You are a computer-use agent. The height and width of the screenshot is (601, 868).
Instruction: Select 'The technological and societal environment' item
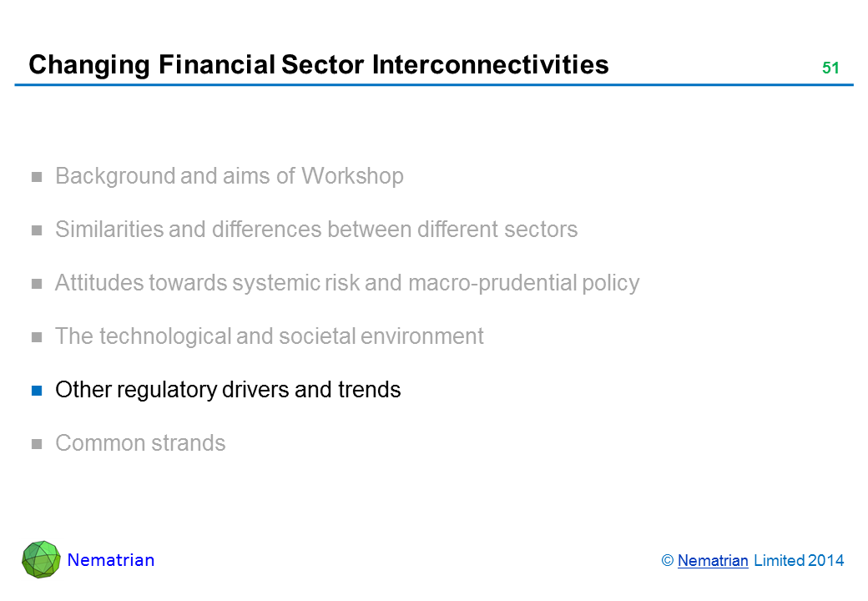tap(269, 336)
